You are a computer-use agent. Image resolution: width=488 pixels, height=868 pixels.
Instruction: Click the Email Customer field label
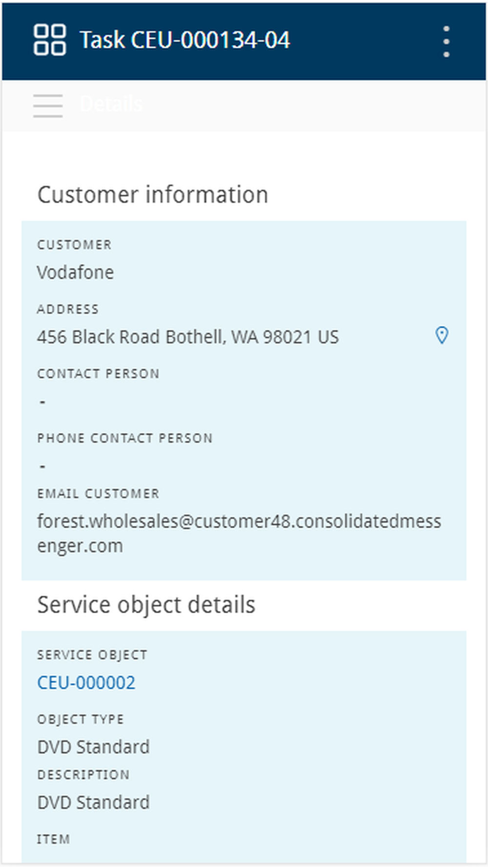(x=98, y=494)
